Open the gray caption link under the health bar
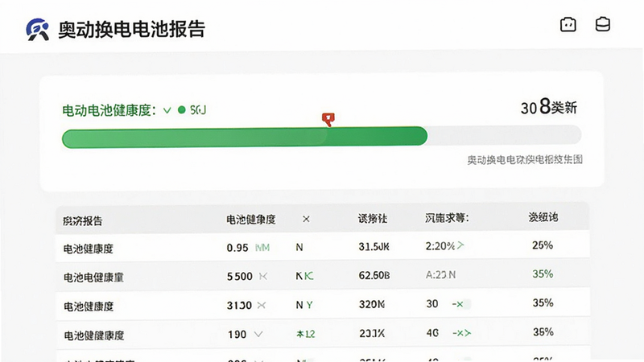This screenshot has width=644, height=362. [x=525, y=159]
